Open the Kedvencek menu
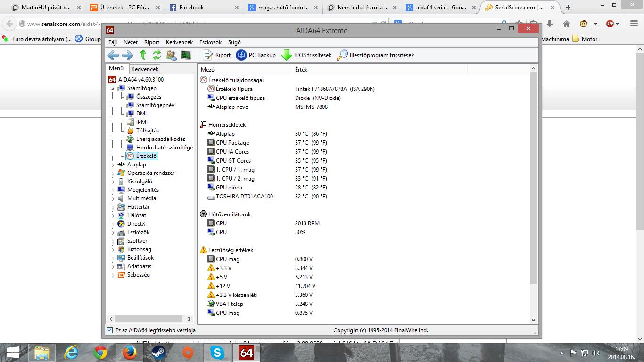 179,42
